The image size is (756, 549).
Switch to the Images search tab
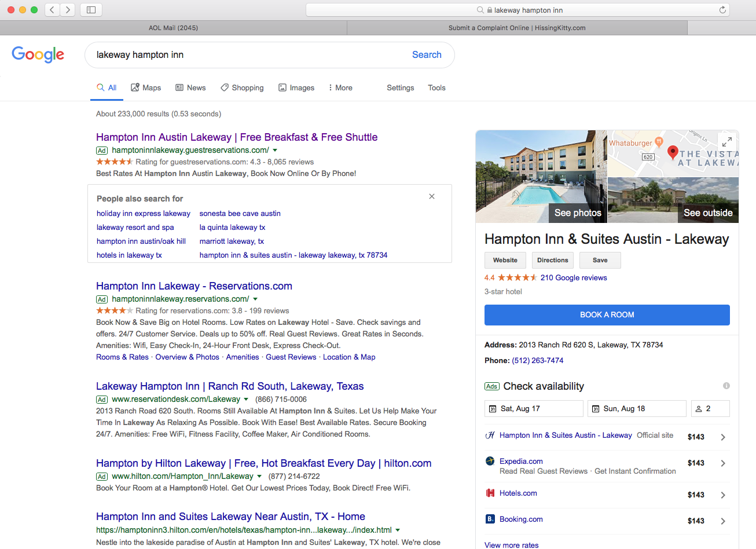[296, 88]
